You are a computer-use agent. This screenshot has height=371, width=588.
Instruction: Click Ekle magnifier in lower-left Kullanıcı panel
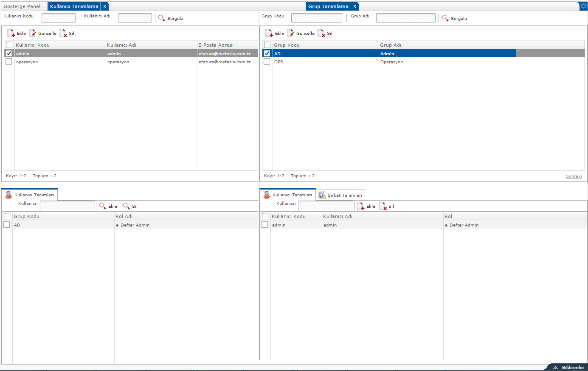(102, 206)
